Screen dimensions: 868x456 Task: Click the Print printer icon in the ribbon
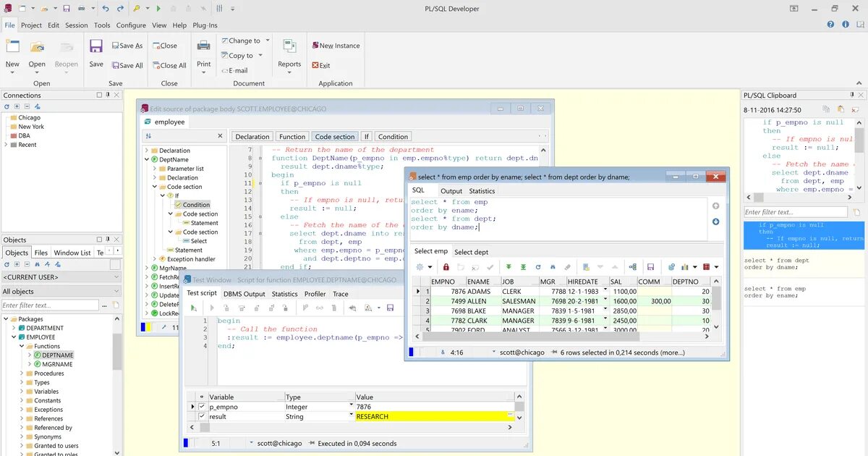click(204, 46)
